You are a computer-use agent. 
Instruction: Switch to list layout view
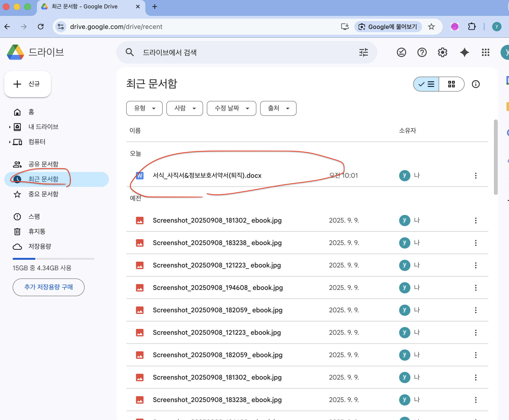coord(427,84)
